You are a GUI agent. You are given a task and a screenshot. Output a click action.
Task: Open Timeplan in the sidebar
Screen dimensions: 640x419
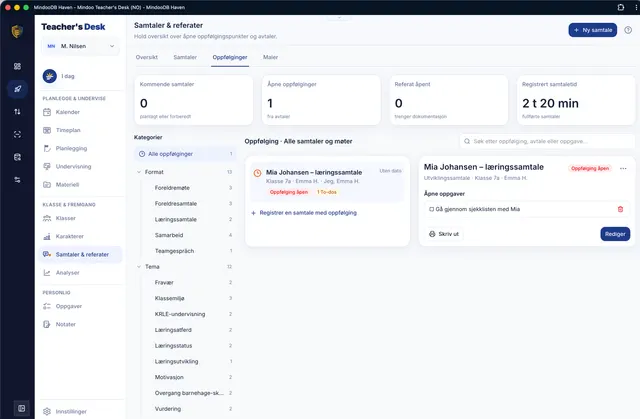81,130
